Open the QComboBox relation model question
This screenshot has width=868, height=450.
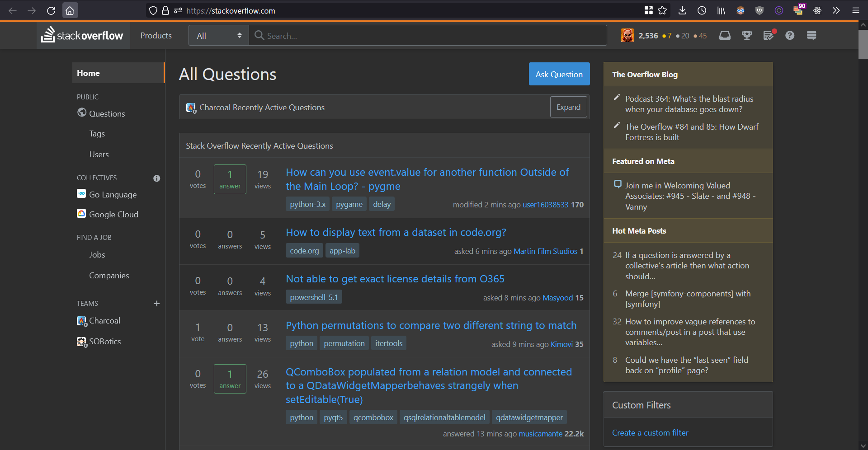pyautogui.click(x=429, y=385)
